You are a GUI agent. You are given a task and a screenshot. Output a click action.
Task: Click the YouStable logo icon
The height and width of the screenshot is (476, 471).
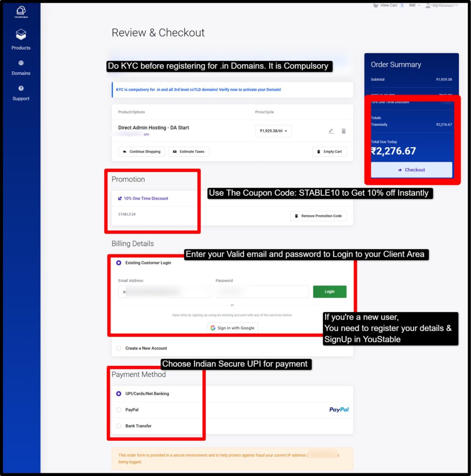[21, 12]
